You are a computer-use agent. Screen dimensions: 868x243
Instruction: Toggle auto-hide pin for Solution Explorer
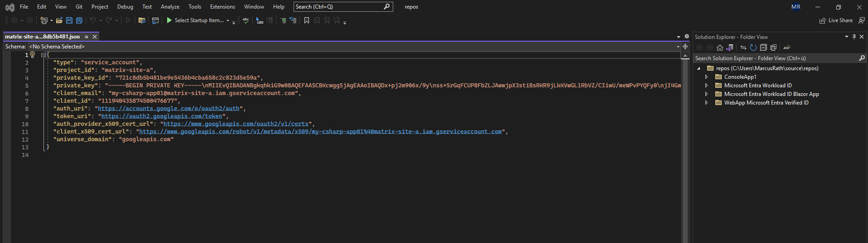click(x=854, y=37)
